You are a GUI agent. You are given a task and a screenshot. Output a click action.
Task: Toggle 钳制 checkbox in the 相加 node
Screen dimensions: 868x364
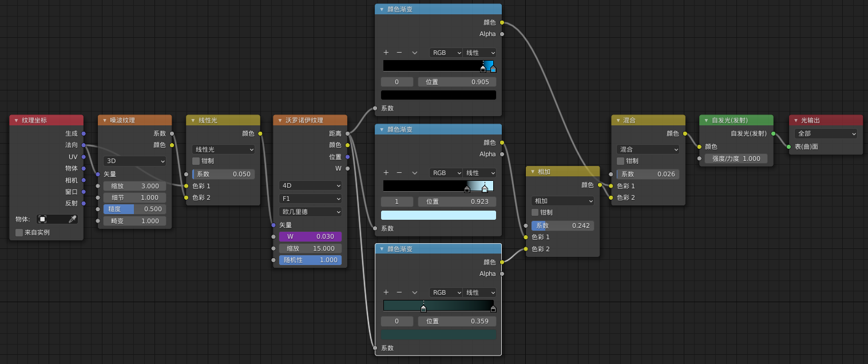[x=536, y=212]
